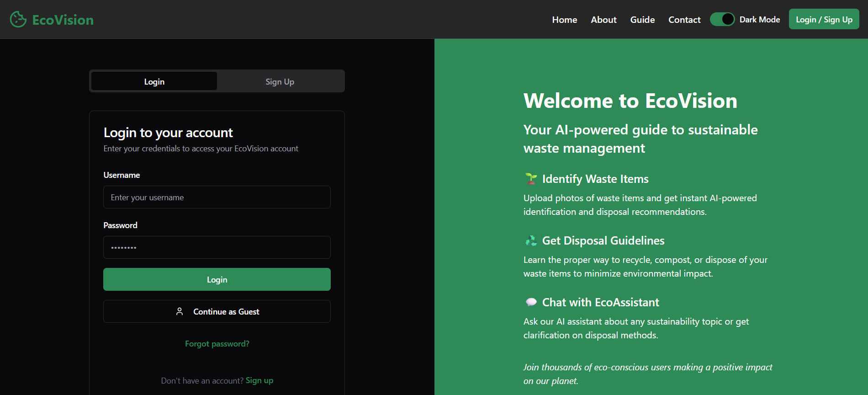The image size is (868, 395).
Task: Focus the Password input field
Action: click(217, 247)
